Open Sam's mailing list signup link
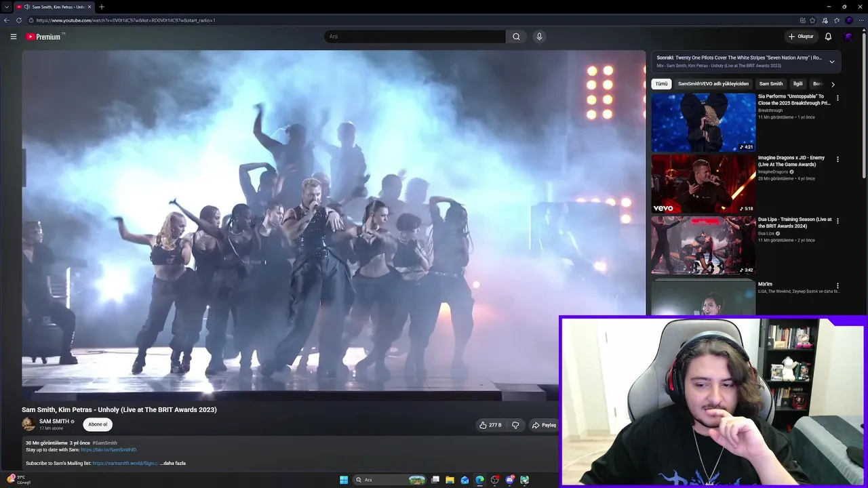Screen dimensions: 868x488 click(x=125, y=463)
